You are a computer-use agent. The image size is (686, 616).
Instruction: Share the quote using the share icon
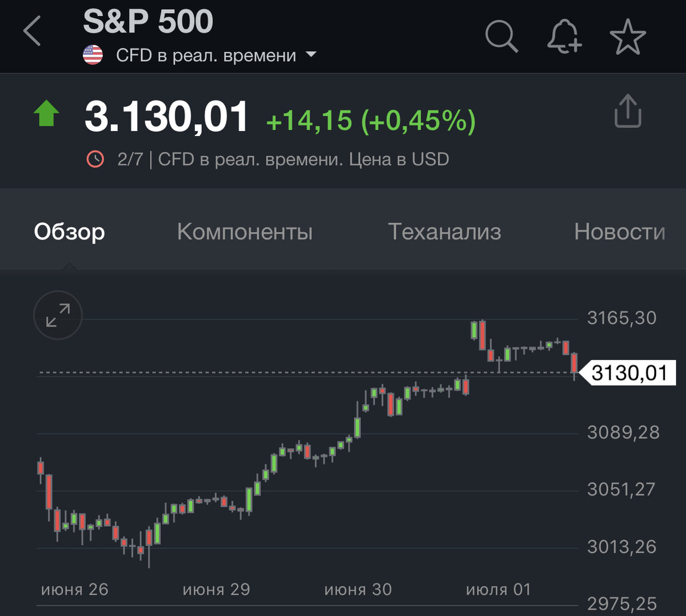(628, 111)
